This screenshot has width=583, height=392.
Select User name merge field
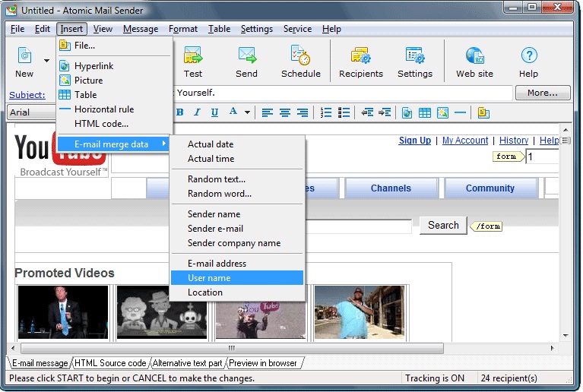click(237, 278)
